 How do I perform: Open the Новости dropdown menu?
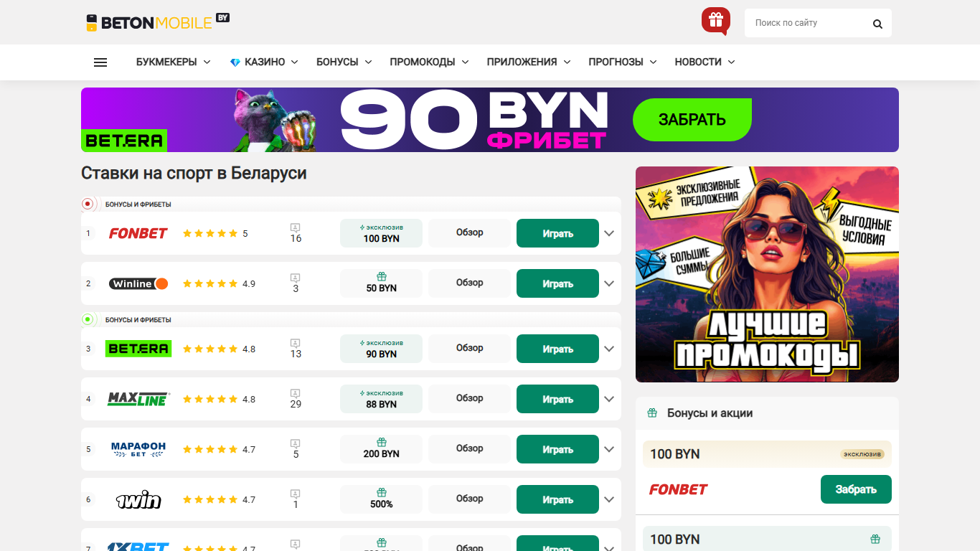click(705, 62)
